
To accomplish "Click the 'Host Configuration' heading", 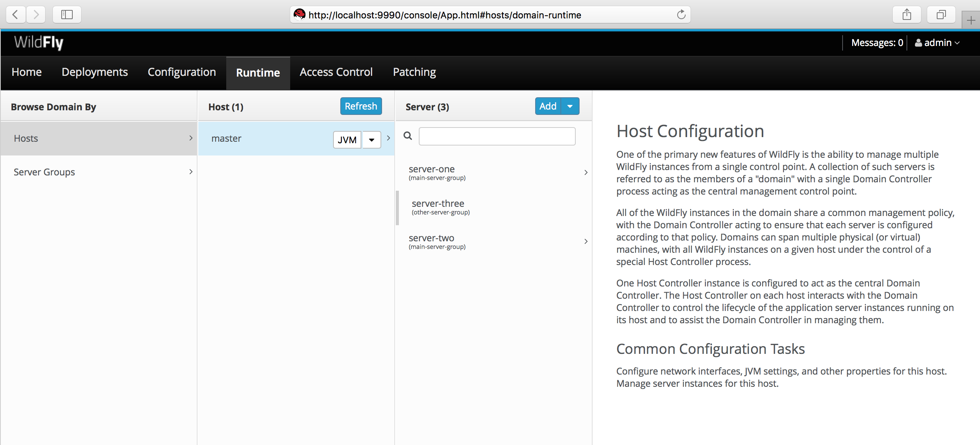I will point(690,131).
